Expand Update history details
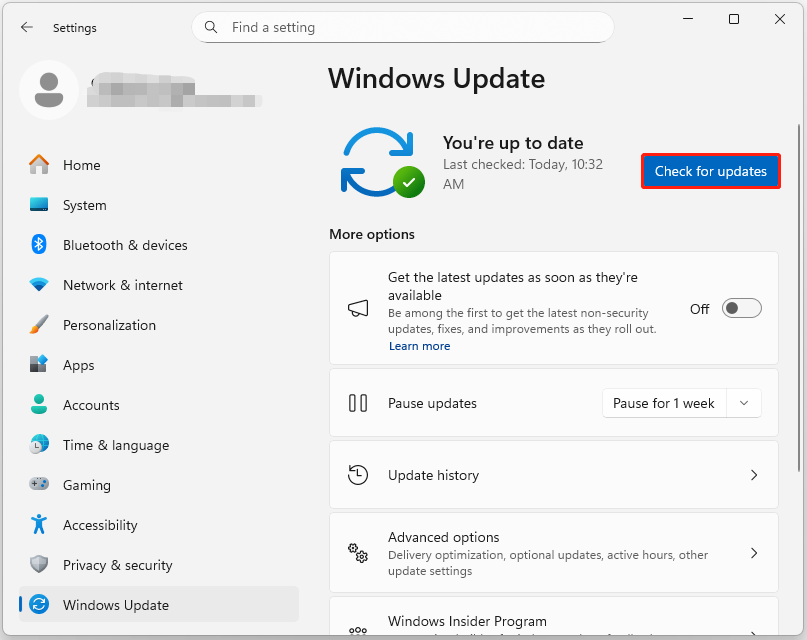The width and height of the screenshot is (807, 640). (x=754, y=475)
